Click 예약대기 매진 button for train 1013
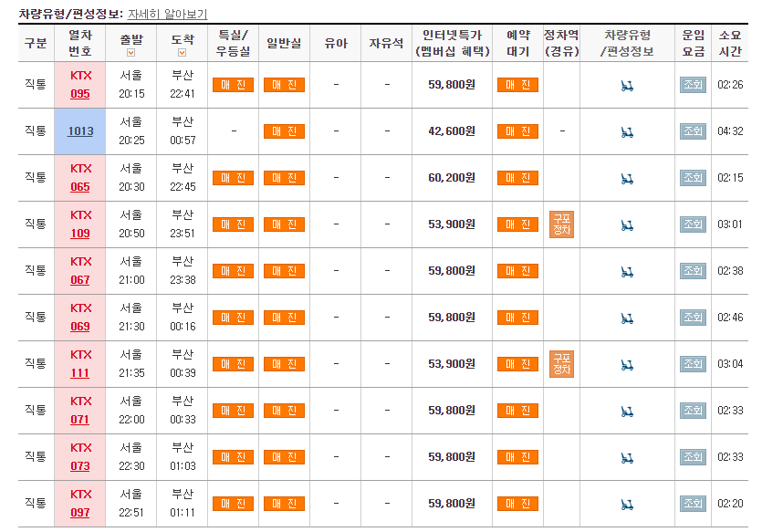Screen dimensions: 762x532 (x=517, y=131)
